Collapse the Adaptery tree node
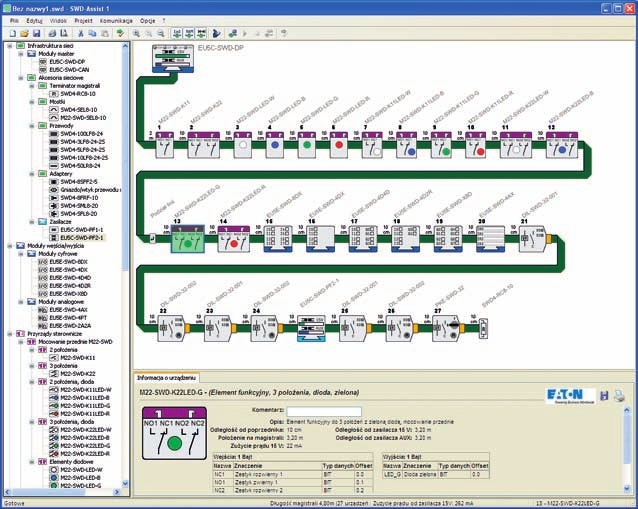This screenshot has height=509, width=638. point(32,174)
